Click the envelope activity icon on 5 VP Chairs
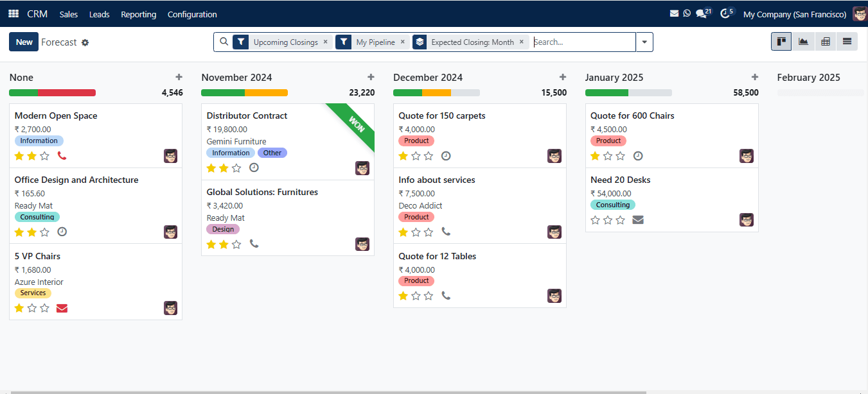Screen dimensions: 868x394 coord(62,308)
